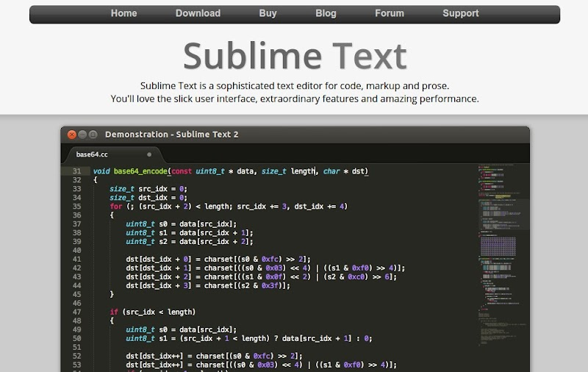Click 'uint8_t s0 = data[src_idx];' on line 37

[181, 224]
